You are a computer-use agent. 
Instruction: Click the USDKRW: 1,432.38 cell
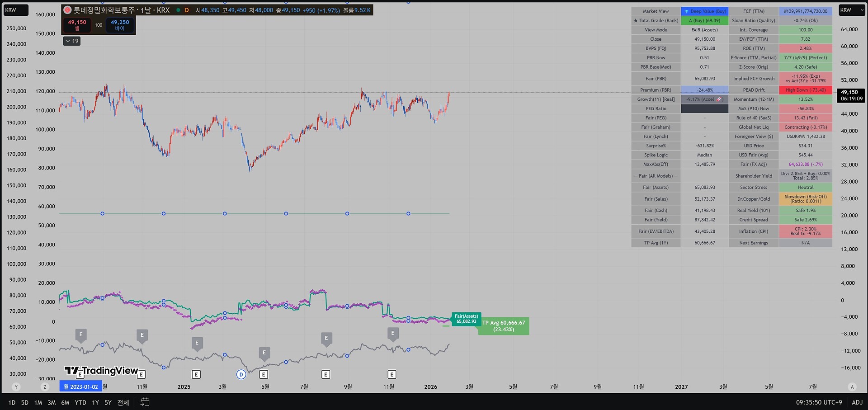806,137
